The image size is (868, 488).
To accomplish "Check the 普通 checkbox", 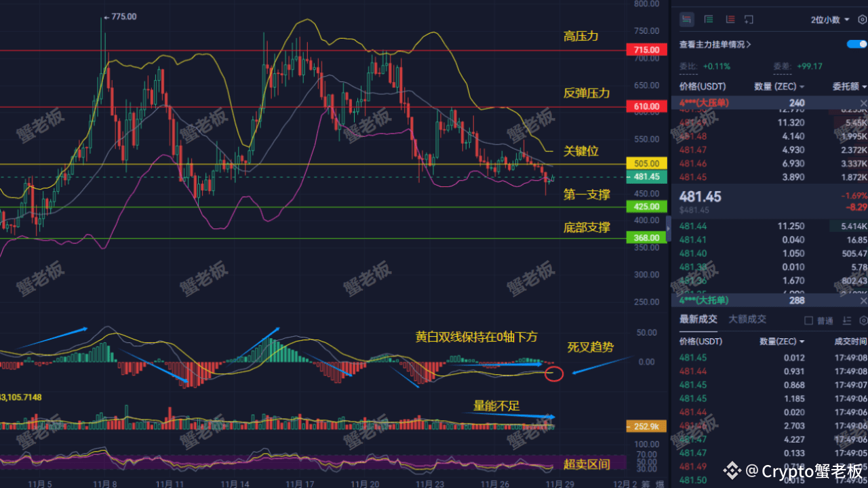I will tap(808, 321).
